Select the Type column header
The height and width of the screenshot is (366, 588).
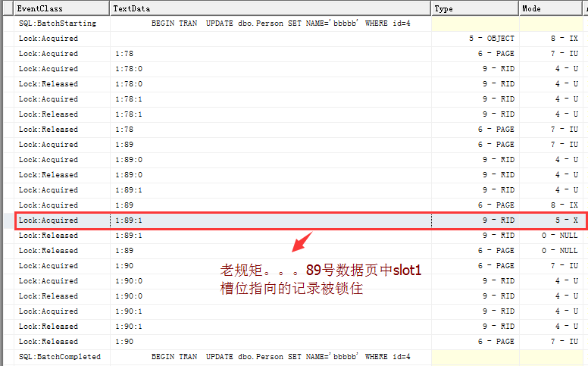475,8
